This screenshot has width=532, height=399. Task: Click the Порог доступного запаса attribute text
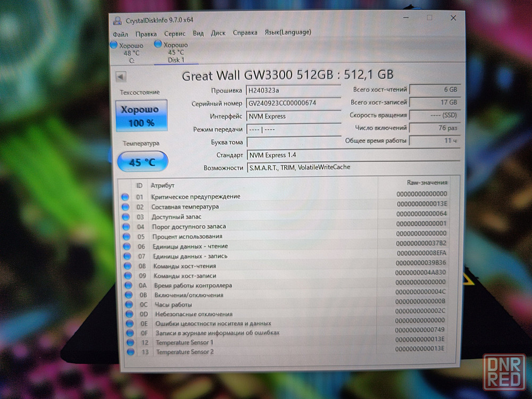pos(189,226)
